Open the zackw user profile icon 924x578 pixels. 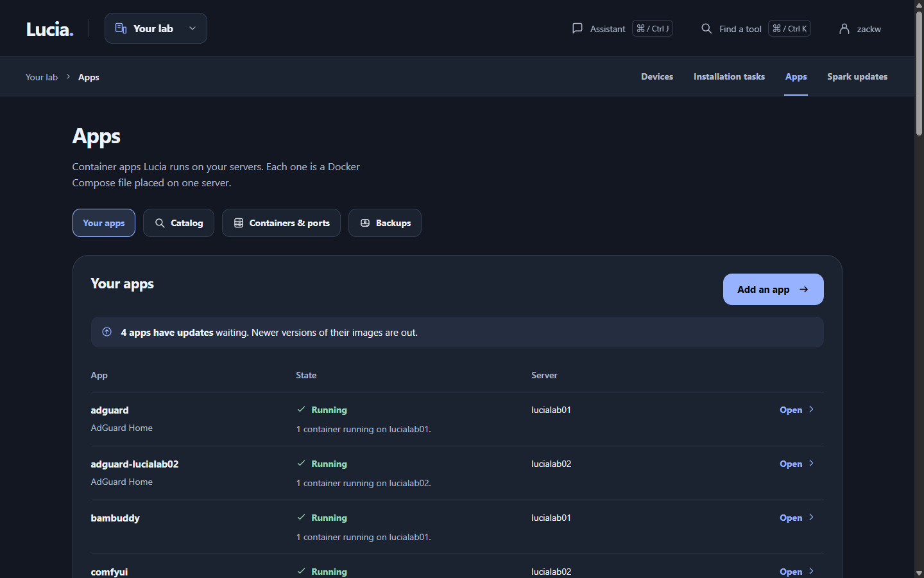844,28
